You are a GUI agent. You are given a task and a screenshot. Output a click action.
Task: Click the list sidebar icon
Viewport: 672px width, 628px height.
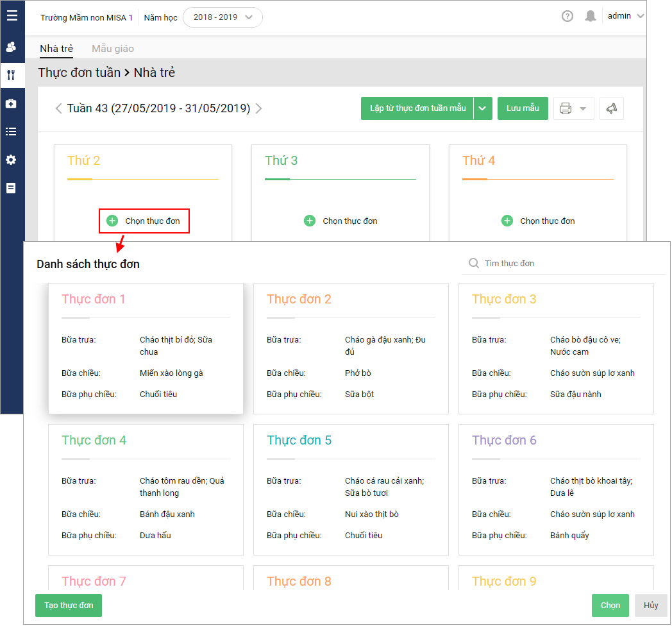pyautogui.click(x=11, y=132)
